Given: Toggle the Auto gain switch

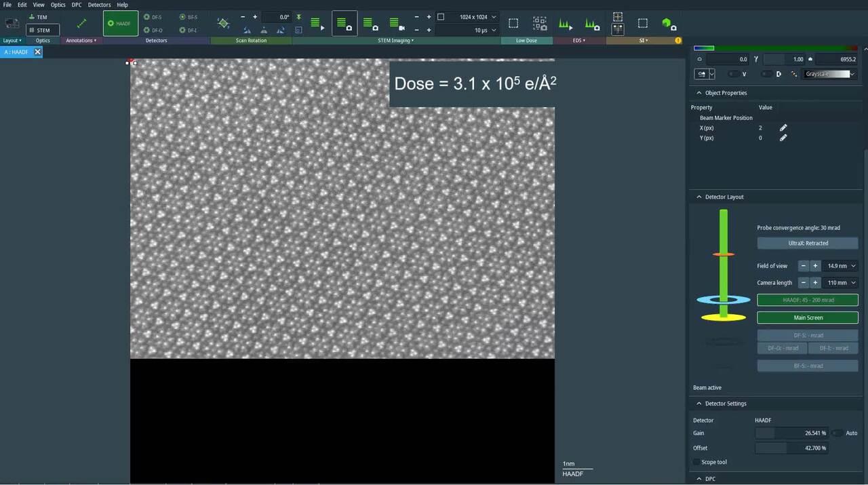Looking at the screenshot, I should coord(837,433).
